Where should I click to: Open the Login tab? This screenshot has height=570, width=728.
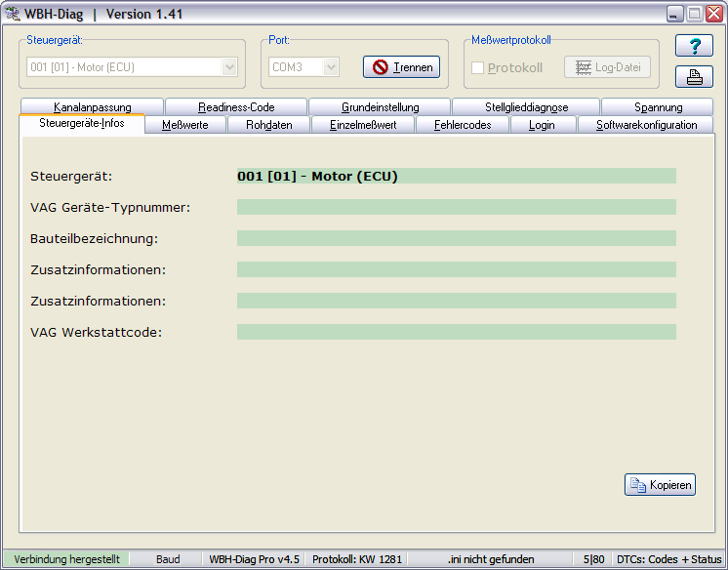(x=542, y=125)
